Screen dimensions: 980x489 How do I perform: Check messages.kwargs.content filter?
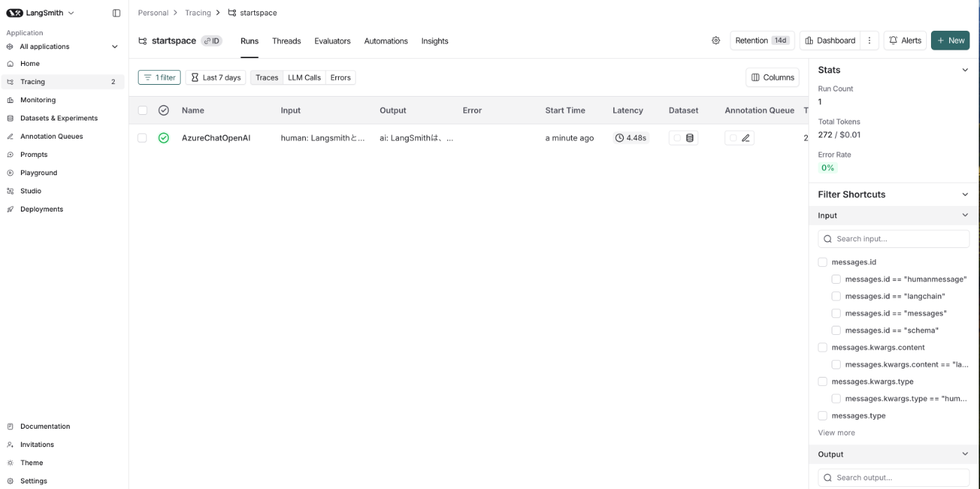(822, 347)
